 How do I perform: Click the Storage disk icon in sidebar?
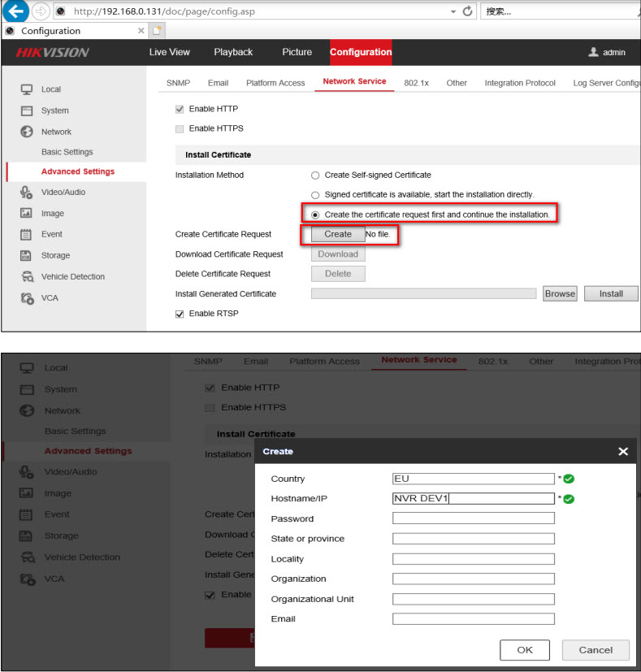(x=26, y=255)
